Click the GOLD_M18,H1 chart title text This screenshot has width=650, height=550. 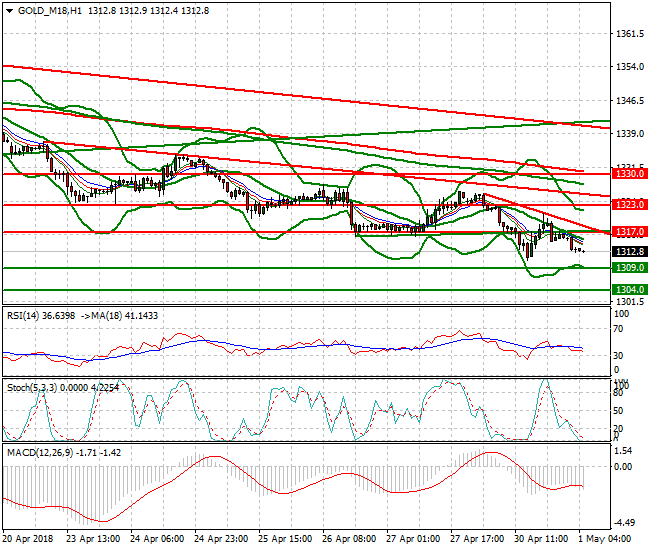50,11
